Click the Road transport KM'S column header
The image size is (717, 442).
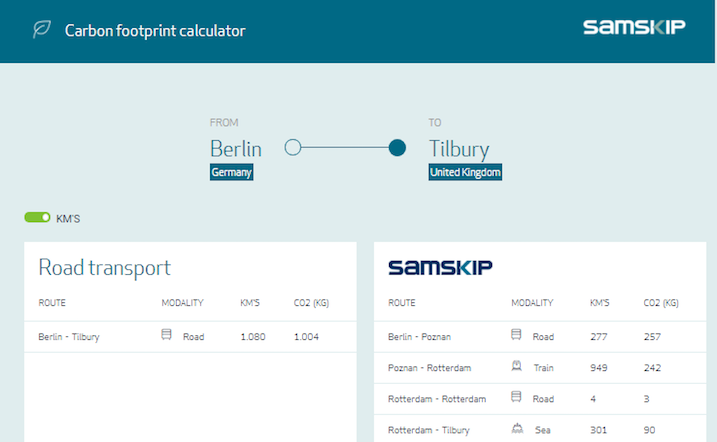pos(251,302)
